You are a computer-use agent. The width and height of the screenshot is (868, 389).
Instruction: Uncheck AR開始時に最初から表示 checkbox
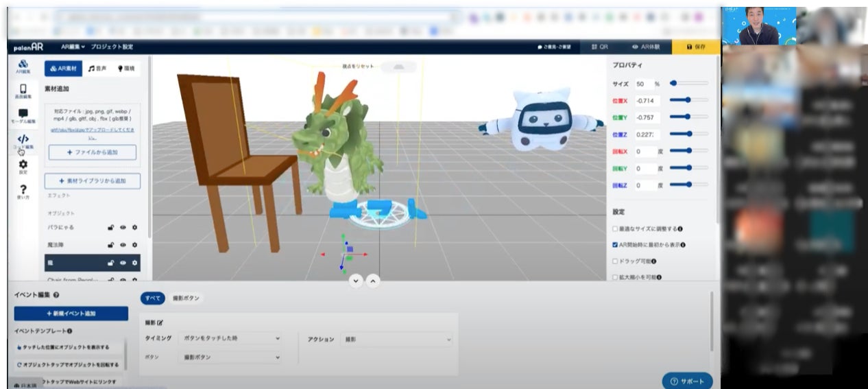click(615, 245)
